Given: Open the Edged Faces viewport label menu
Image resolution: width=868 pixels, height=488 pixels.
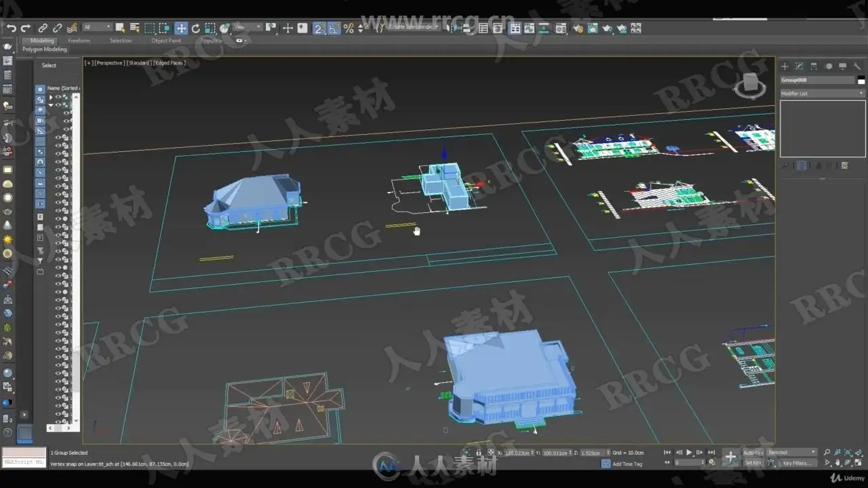Looking at the screenshot, I should point(169,63).
